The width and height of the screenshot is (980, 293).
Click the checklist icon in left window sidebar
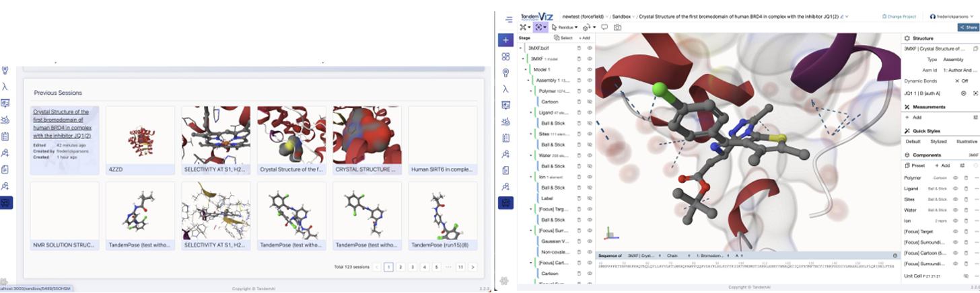coord(5,136)
